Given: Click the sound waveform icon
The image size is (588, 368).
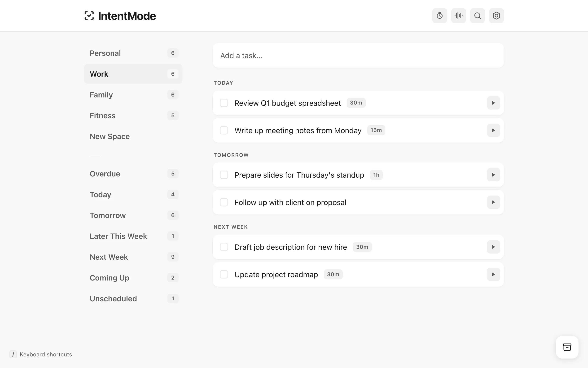Looking at the screenshot, I should 458,16.
